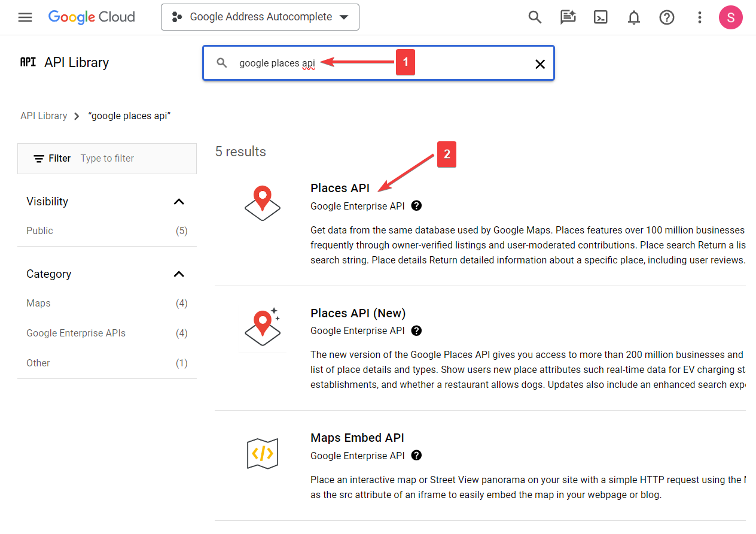Show help for Places API enterprise label
This screenshot has height=534, width=756.
(x=417, y=206)
